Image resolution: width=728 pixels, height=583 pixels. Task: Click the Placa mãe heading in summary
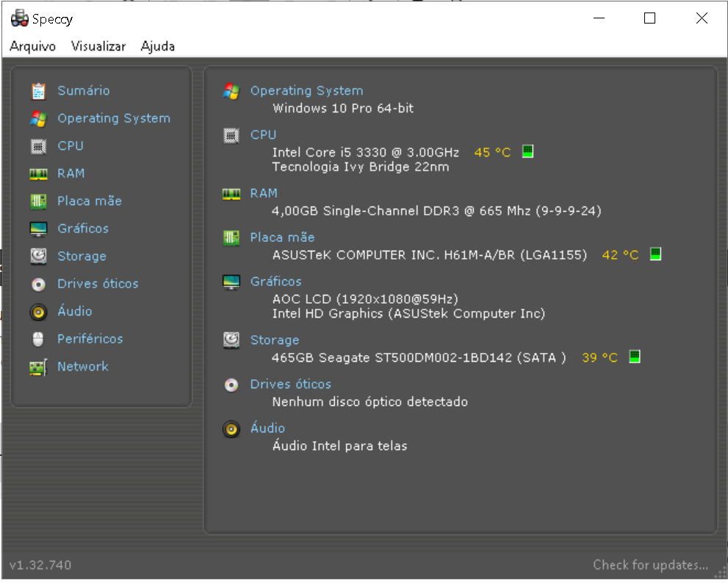click(282, 237)
